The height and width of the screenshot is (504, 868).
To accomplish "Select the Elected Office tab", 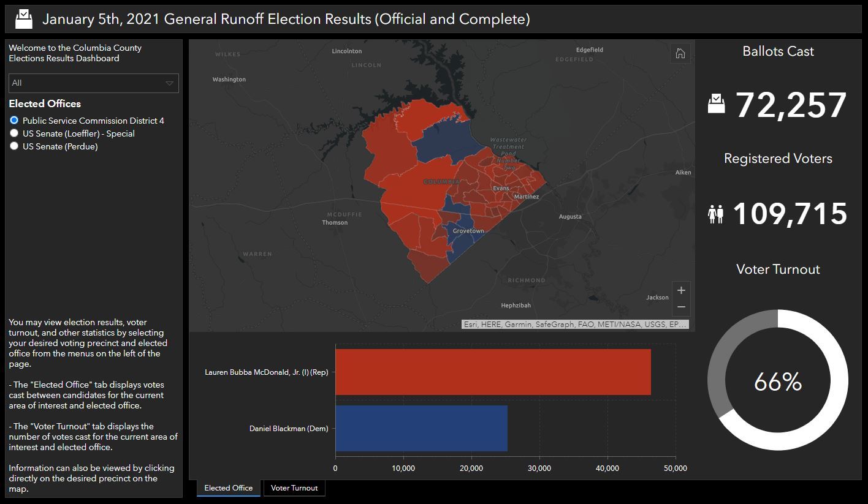I will 227,488.
